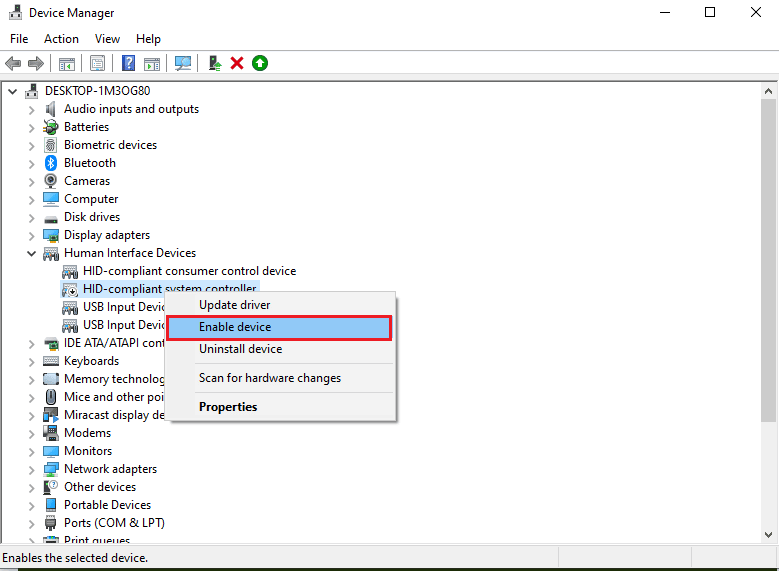Select the Computer category row
This screenshot has width=779, height=571.
pos(91,199)
